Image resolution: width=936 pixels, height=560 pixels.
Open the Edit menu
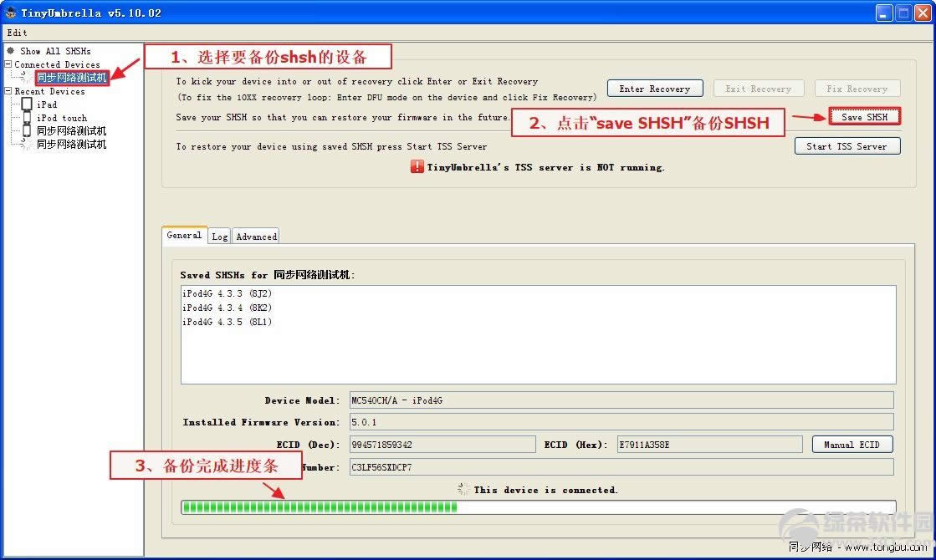tap(17, 33)
